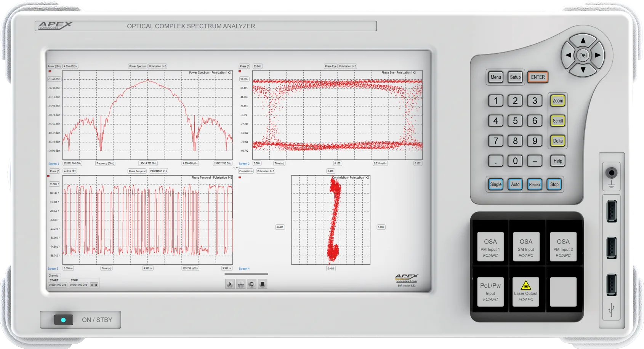Tap keypad digit 8
Image resolution: width=644 pixels, height=349 pixels.
(515, 141)
